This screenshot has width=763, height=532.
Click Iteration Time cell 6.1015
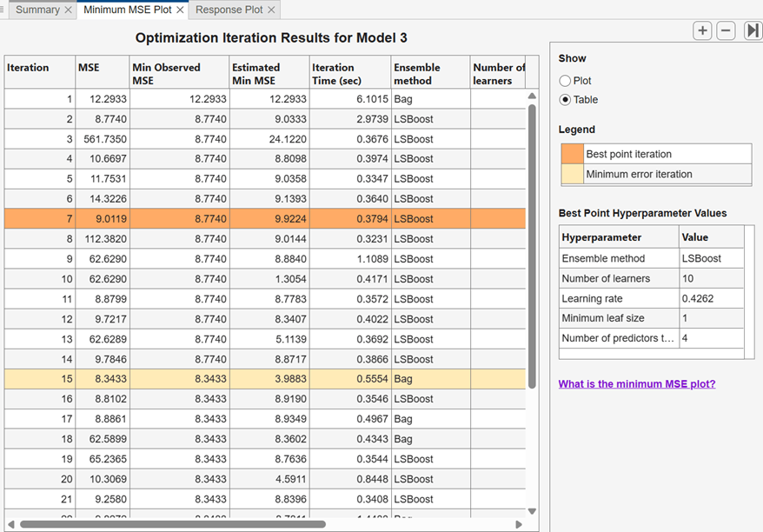[x=350, y=99]
